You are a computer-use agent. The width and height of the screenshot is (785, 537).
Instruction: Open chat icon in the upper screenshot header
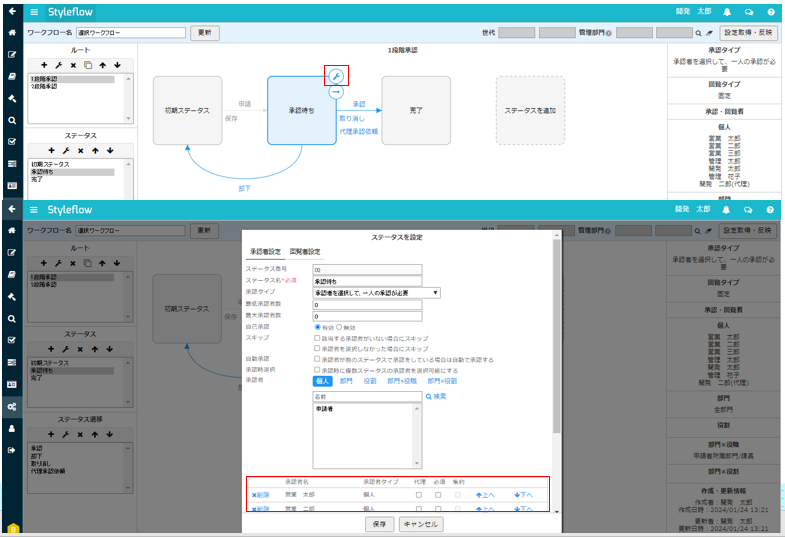point(749,12)
